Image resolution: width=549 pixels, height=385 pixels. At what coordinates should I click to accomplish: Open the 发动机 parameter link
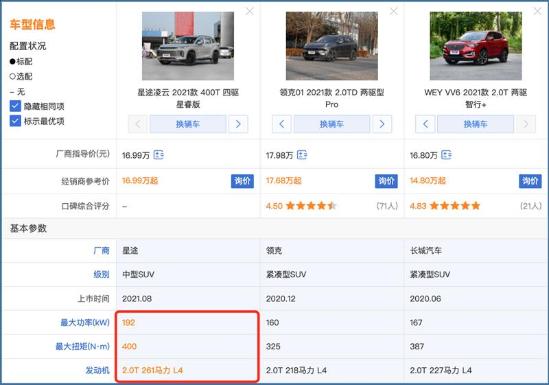click(x=98, y=370)
